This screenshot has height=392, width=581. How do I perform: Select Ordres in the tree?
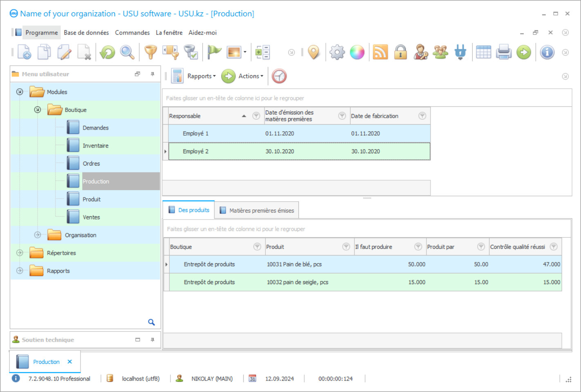point(91,164)
